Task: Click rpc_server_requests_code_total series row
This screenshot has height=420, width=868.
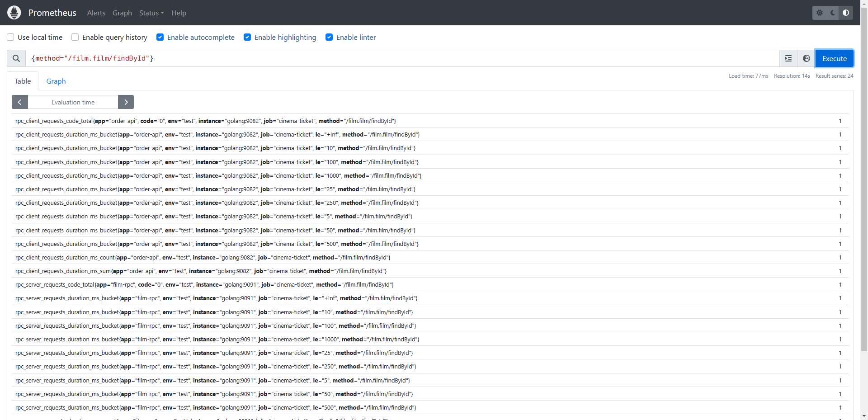Action: coord(430,284)
